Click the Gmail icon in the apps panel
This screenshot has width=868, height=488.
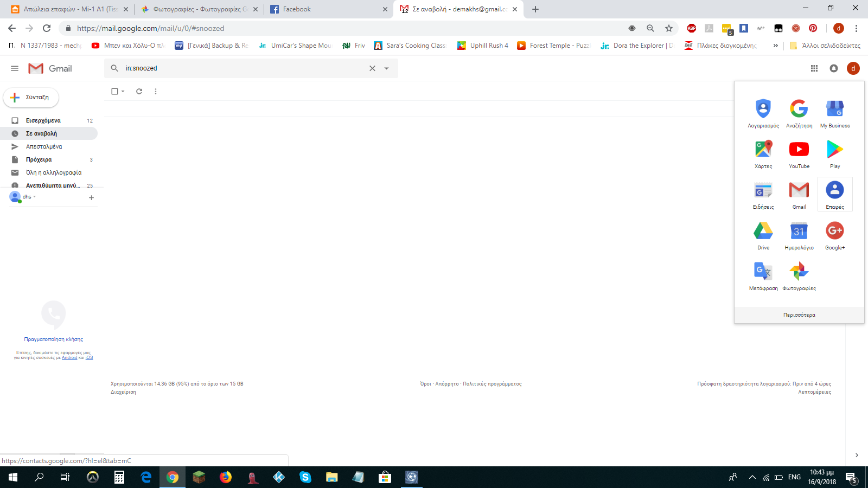pyautogui.click(x=799, y=195)
